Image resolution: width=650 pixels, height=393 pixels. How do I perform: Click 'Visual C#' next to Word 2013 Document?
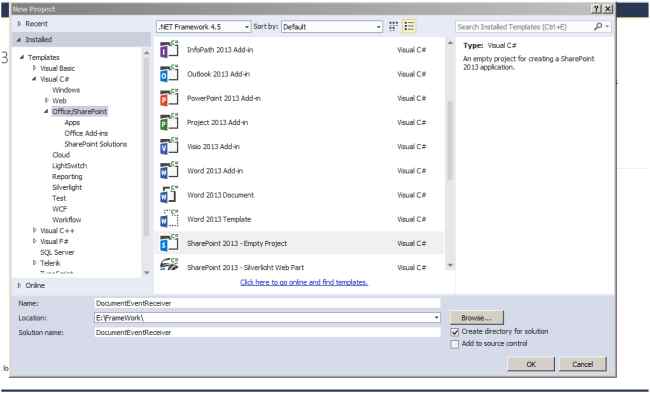pyautogui.click(x=412, y=195)
